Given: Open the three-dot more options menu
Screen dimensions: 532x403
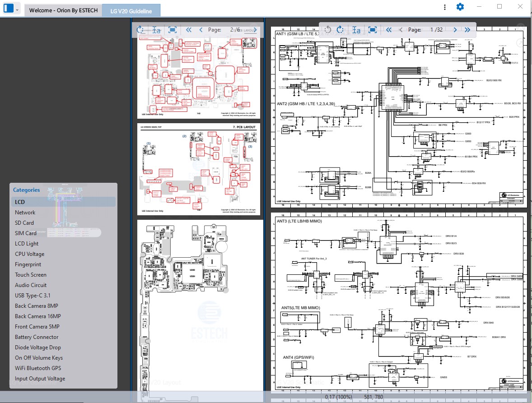Looking at the screenshot, I should tap(445, 7).
